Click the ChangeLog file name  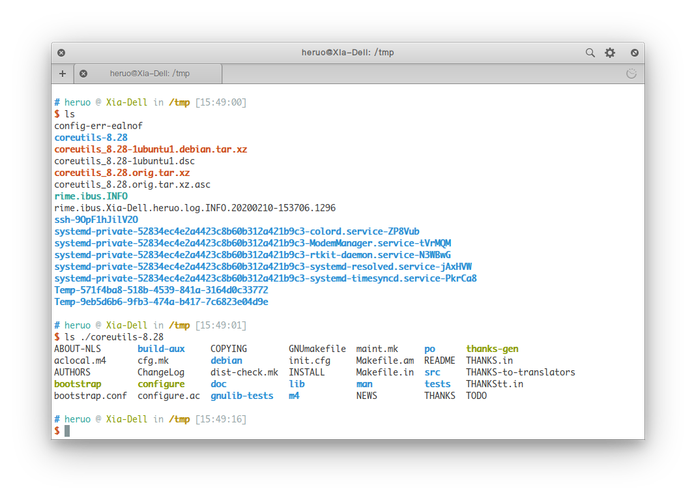161,372
